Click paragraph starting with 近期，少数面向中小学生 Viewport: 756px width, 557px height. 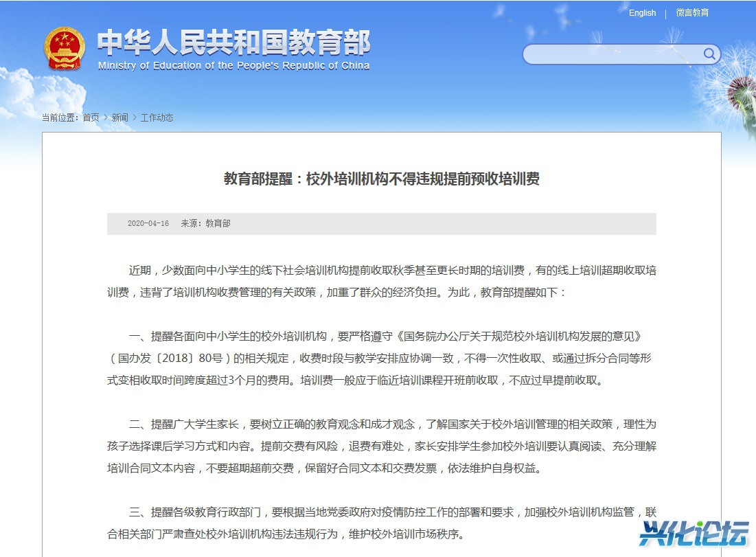point(381,281)
